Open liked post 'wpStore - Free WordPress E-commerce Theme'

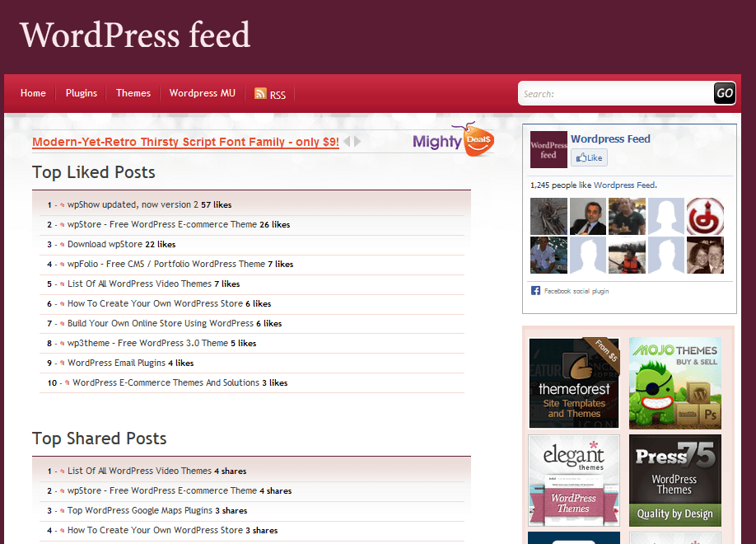[162, 224]
